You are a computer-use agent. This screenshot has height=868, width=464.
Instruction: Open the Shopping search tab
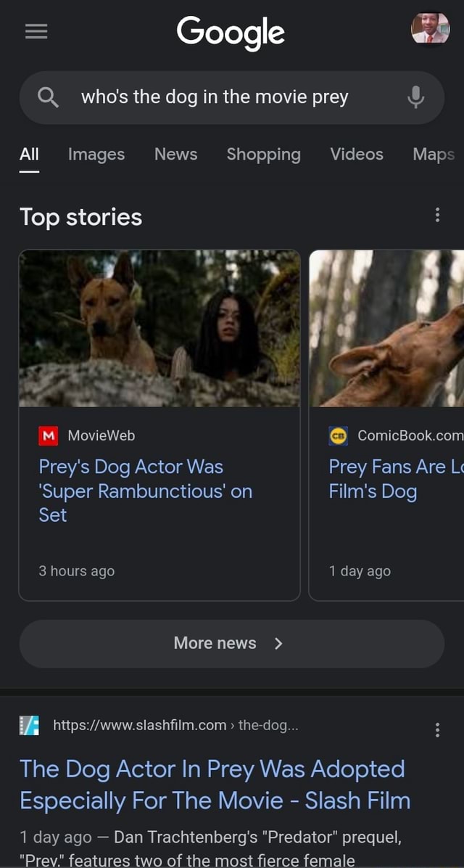263,154
